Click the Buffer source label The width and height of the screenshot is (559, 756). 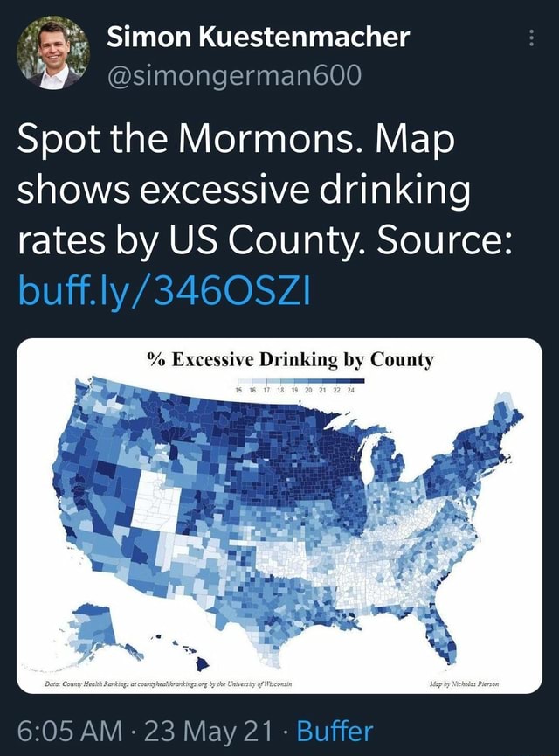click(x=333, y=730)
